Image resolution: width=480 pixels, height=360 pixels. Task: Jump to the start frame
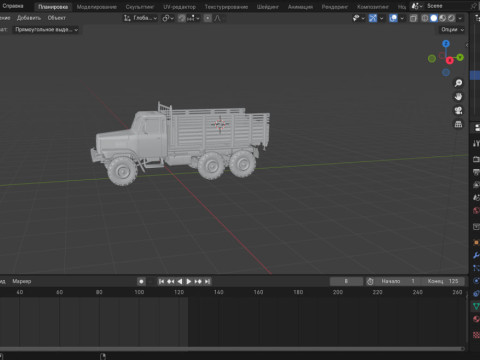(x=161, y=282)
